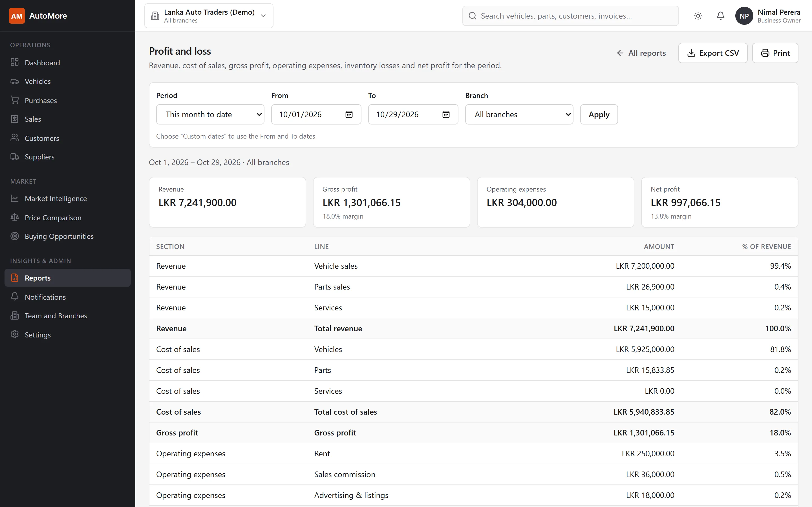
Task: Expand the Period dropdown
Action: (210, 114)
